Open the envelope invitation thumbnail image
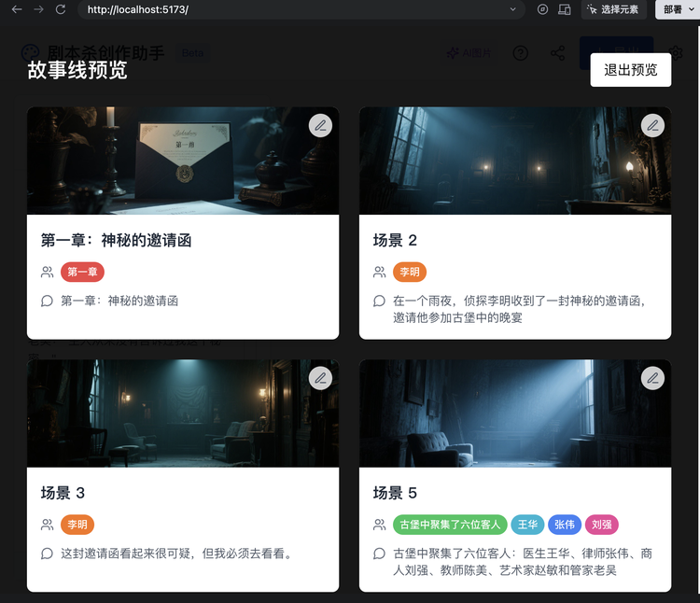700x603 pixels. click(183, 161)
